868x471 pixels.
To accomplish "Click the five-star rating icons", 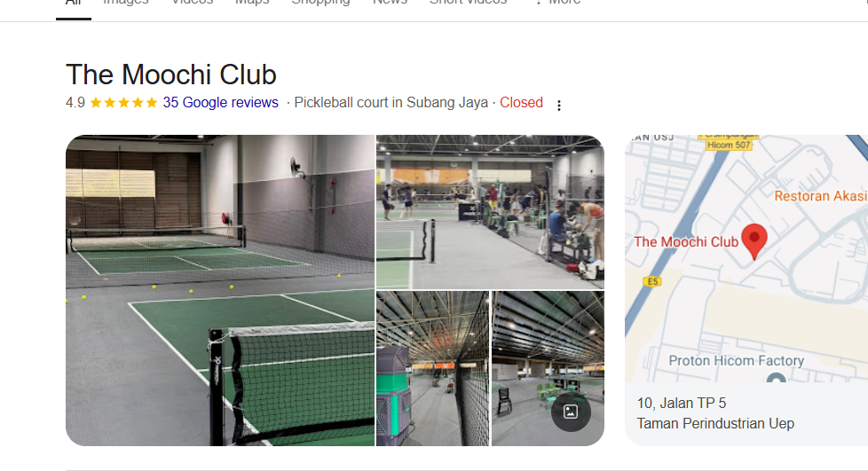I will pos(124,102).
